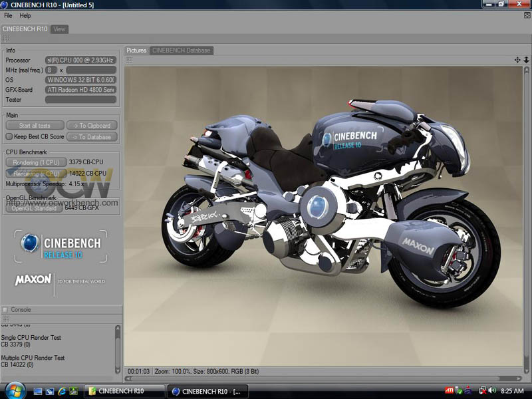The height and width of the screenshot is (399, 532).
Task: Click the OS field showing WINDOWS 32 BIT
Action: point(80,80)
